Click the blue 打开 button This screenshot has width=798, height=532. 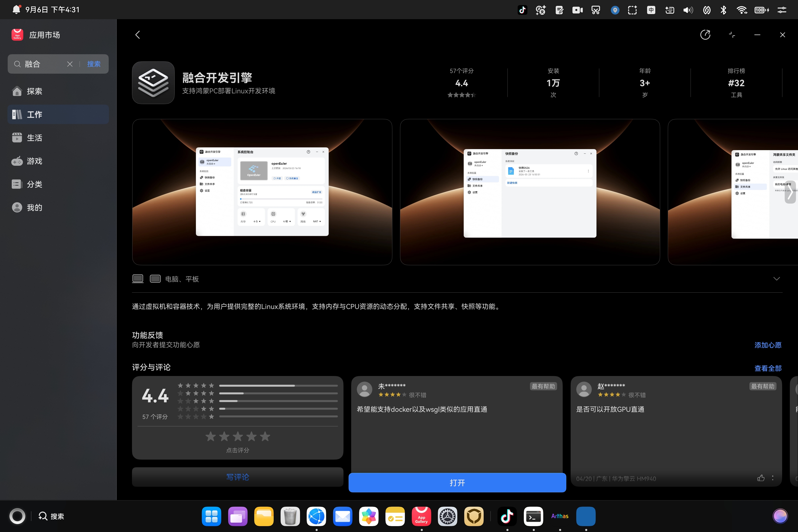457,482
